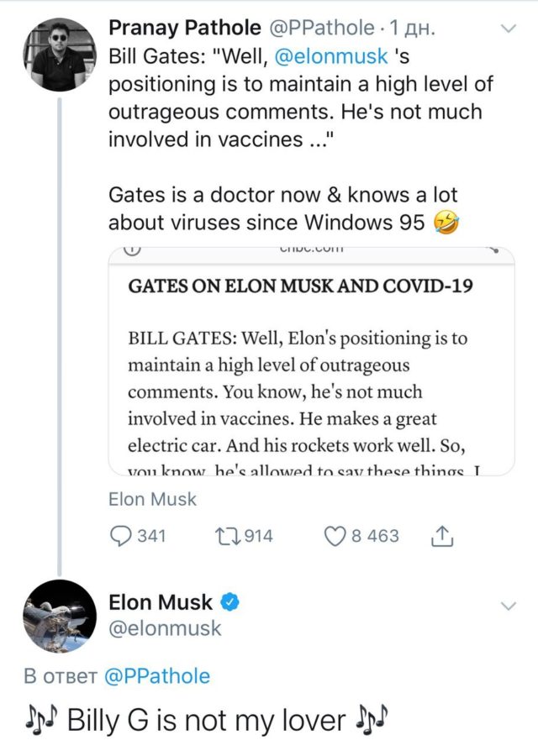Screen dimensions: 538x756
Task: Expand the Pranay Pathole tweet options chevron
Action: pos(508,29)
